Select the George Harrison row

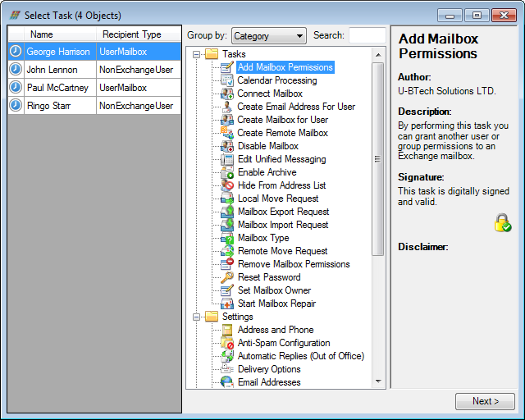pos(94,52)
